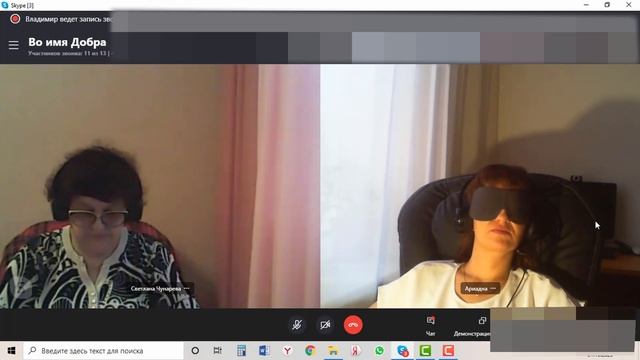Open green Camtasia icon on taskbar
This screenshot has height=360, width=640.
(x=425, y=351)
